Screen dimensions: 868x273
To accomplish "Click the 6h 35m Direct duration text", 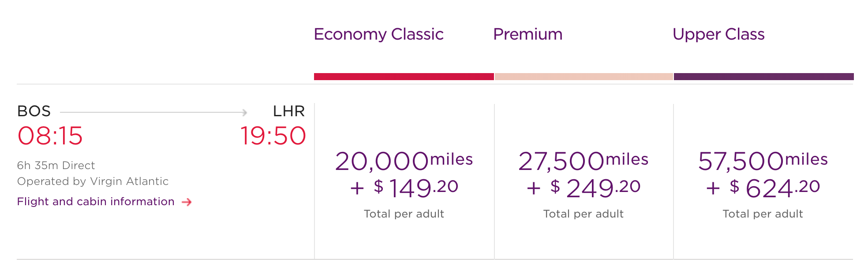I will click(x=56, y=166).
